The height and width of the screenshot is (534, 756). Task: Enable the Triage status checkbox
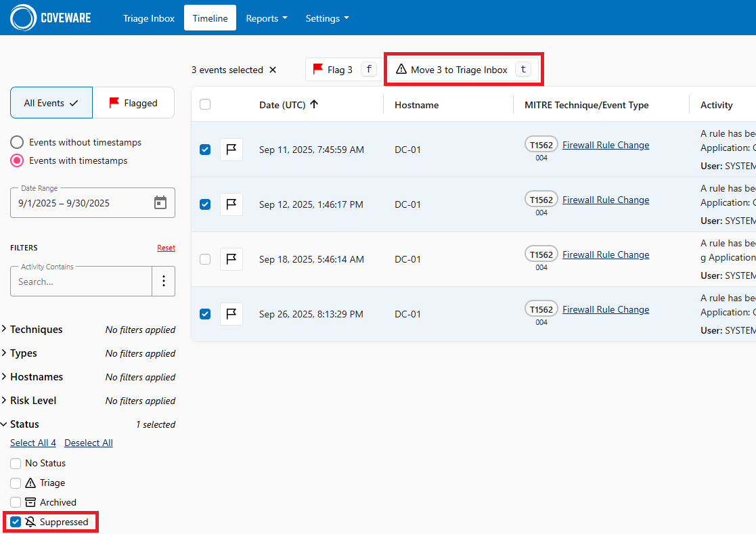[16, 483]
